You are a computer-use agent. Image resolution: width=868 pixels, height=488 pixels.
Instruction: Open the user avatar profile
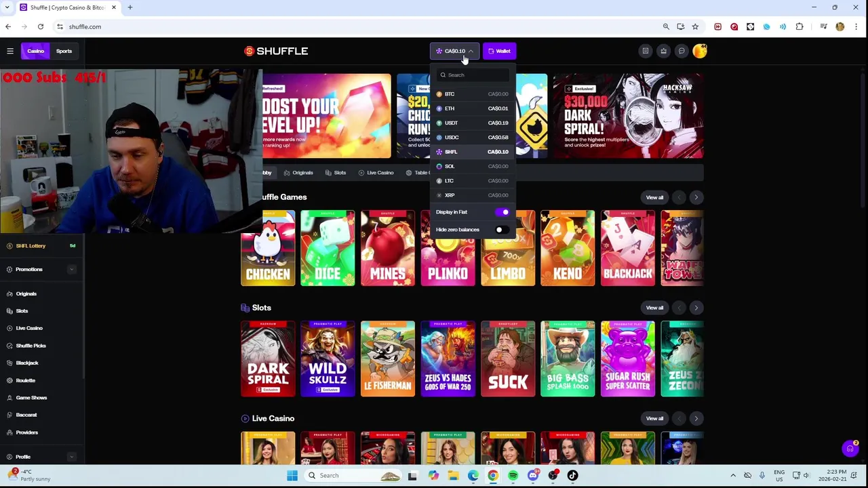pos(700,51)
